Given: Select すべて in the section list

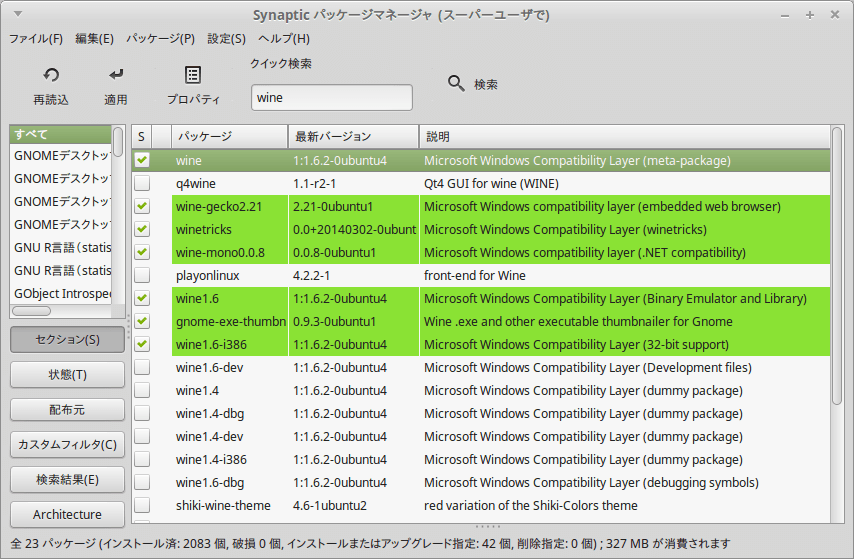Looking at the screenshot, I should pyautogui.click(x=60, y=134).
